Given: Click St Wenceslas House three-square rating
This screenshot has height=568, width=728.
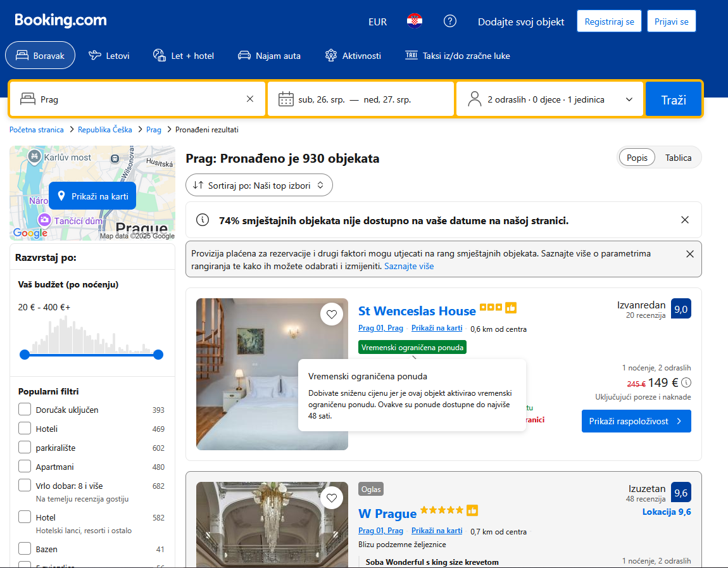Looking at the screenshot, I should (x=491, y=307).
